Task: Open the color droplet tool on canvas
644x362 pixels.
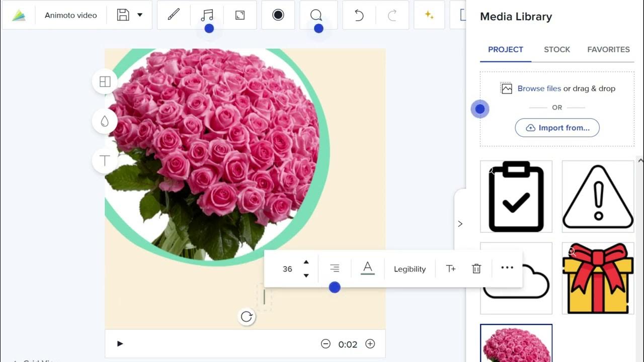Action: pos(105,121)
